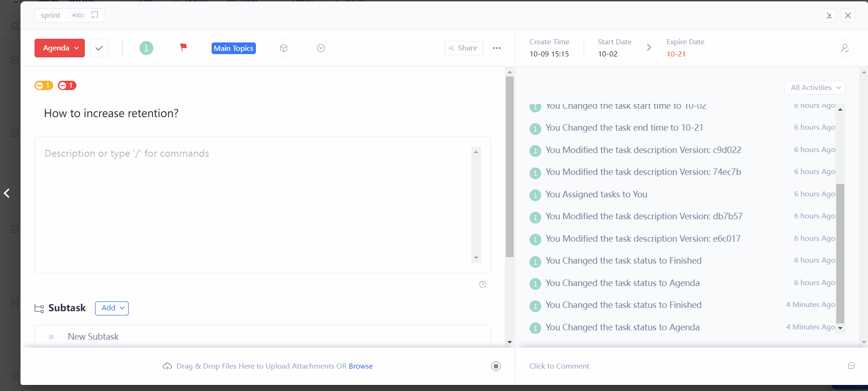Click the Share button
Image resolution: width=868 pixels, height=391 pixels.
(x=463, y=48)
